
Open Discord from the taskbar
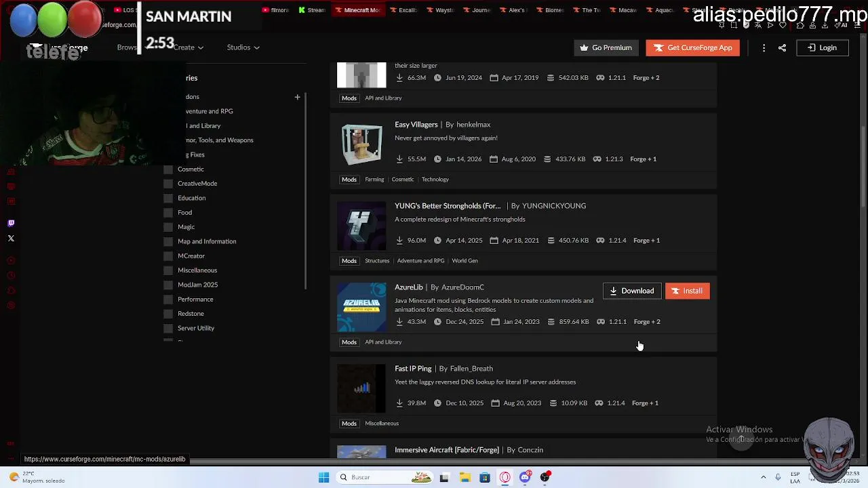(525, 477)
